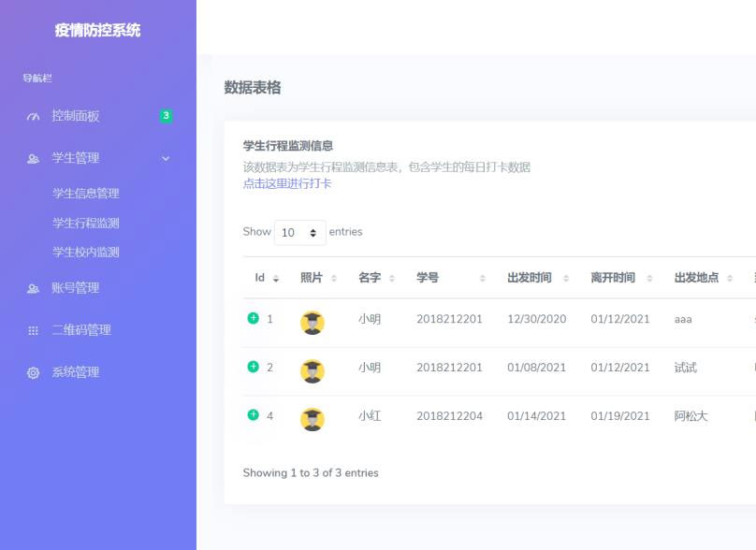Click the green badge showing 3

(x=166, y=116)
